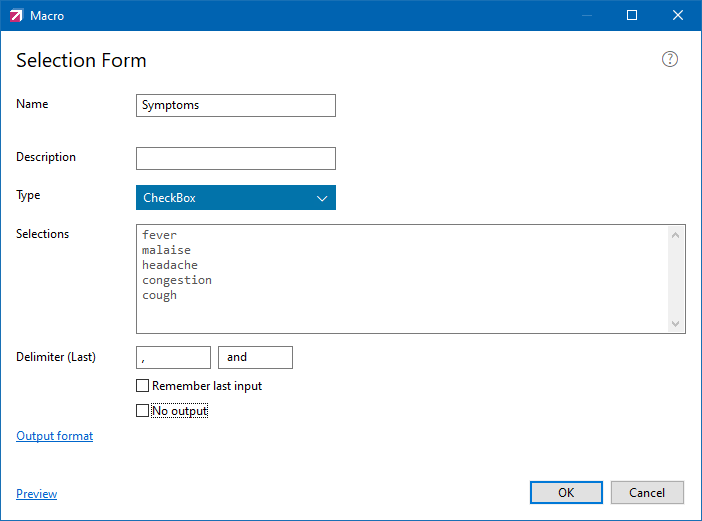Click the 'cough' line in Selections
Image resolution: width=702 pixels, height=521 pixels.
pos(160,295)
